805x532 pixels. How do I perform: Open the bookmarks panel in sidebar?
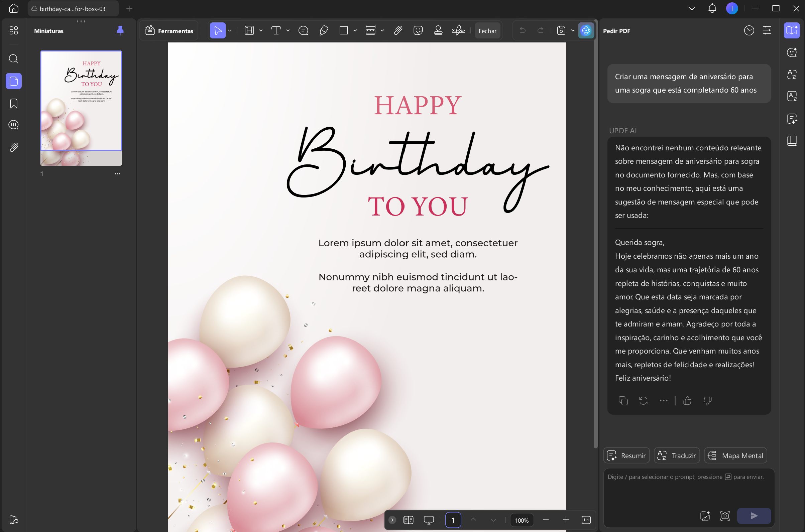pyautogui.click(x=14, y=103)
